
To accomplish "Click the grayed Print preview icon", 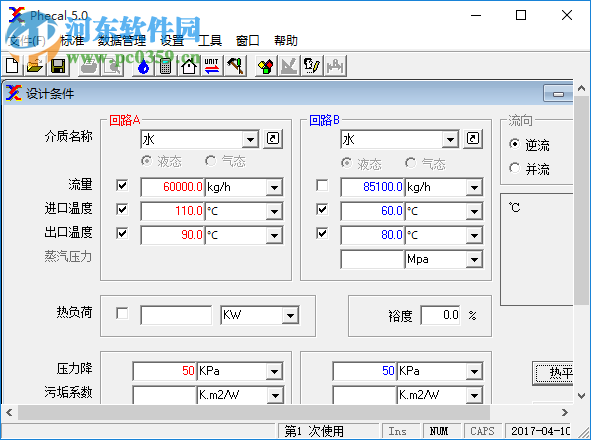I will point(112,66).
